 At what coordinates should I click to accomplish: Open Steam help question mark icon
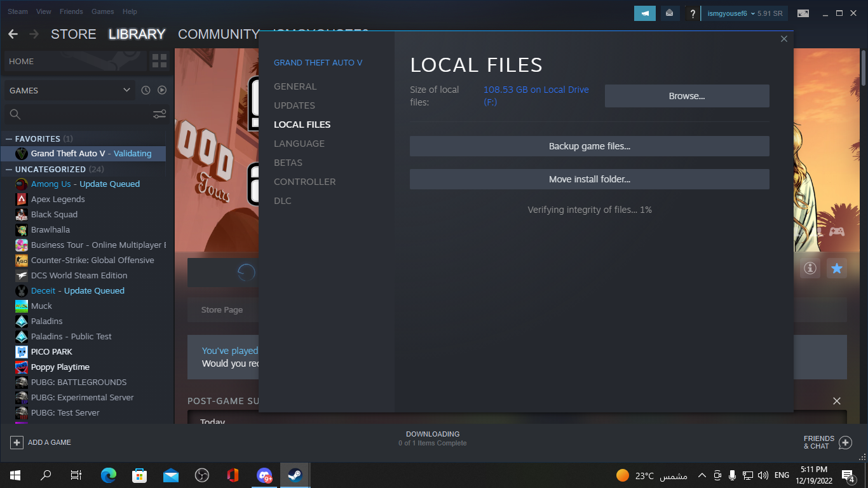[693, 13]
